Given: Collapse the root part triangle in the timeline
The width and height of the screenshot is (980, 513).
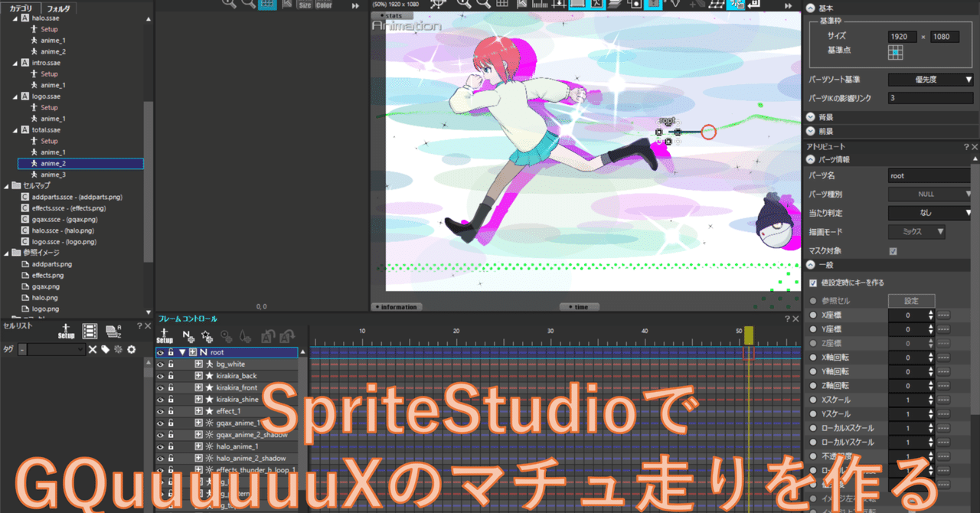Looking at the screenshot, I should 182,352.
